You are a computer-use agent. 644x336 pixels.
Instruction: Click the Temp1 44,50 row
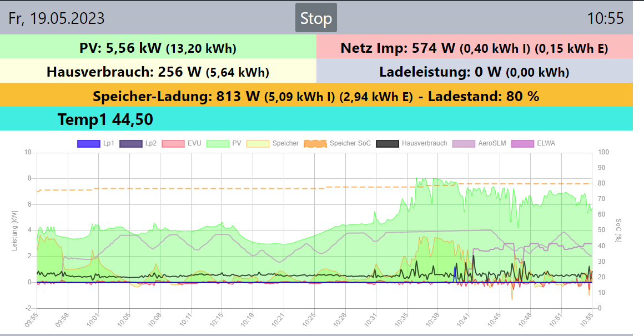[105, 119]
